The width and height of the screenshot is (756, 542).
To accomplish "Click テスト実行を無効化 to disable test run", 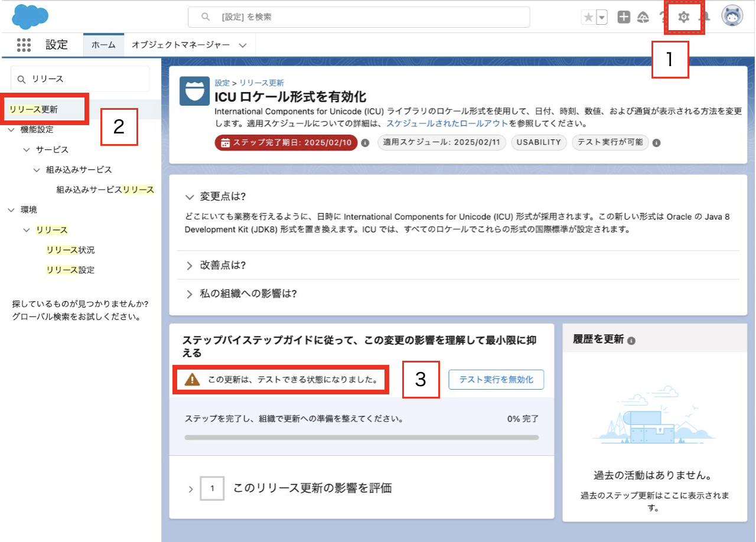I will point(496,380).
